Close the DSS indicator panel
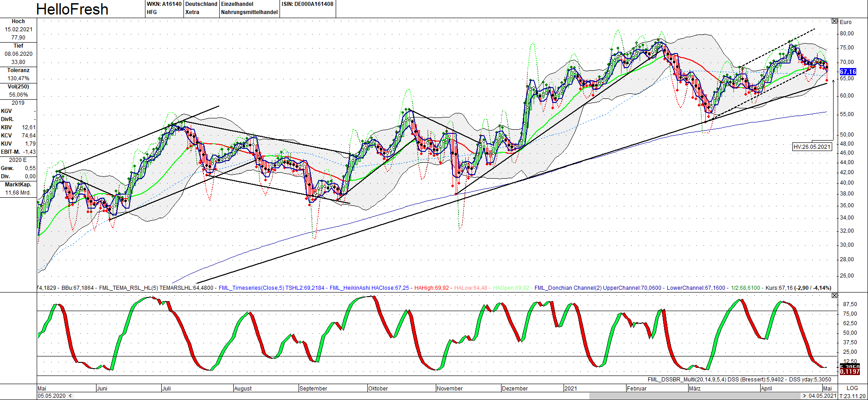The width and height of the screenshot is (868, 400). pyautogui.click(x=834, y=295)
